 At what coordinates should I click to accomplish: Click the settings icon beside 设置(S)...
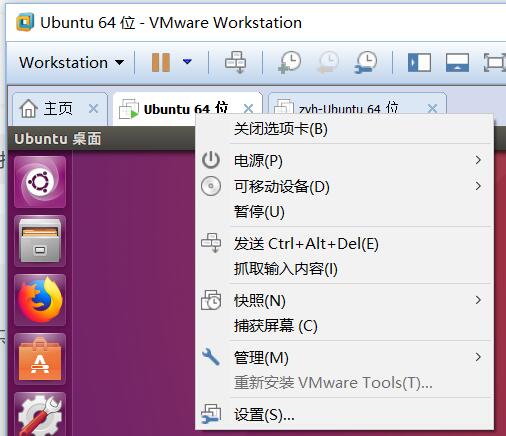pos(211,414)
